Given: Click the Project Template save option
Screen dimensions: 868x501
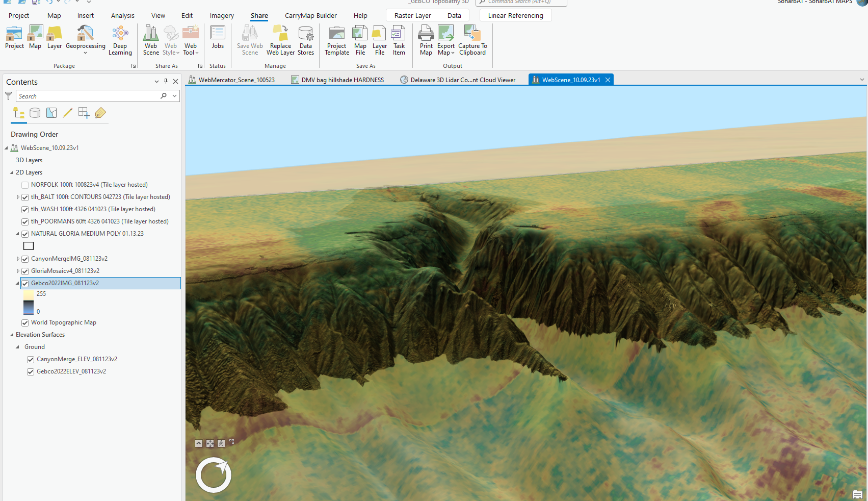Looking at the screenshot, I should pyautogui.click(x=336, y=40).
